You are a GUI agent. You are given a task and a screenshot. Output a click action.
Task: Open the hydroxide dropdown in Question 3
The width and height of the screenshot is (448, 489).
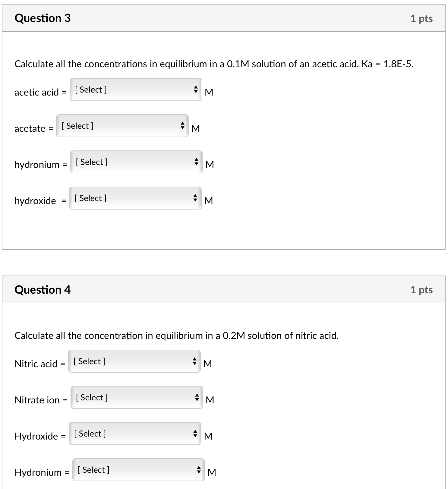[x=135, y=198]
